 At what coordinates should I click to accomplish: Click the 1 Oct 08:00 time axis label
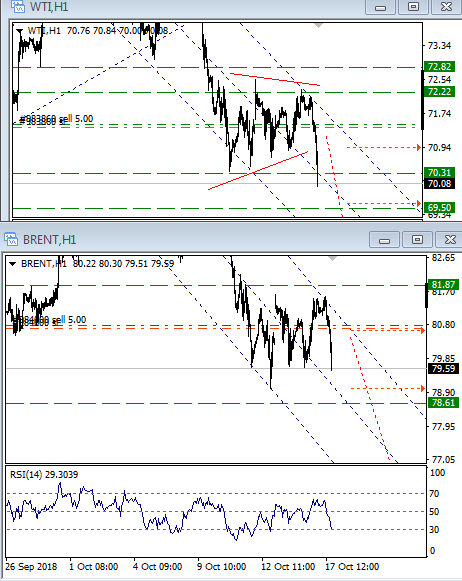point(93,567)
